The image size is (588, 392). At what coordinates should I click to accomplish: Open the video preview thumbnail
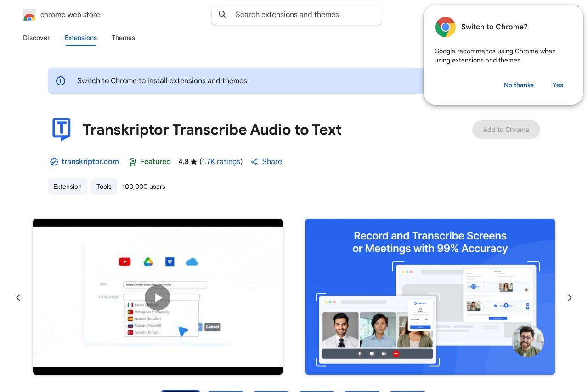pos(158,296)
